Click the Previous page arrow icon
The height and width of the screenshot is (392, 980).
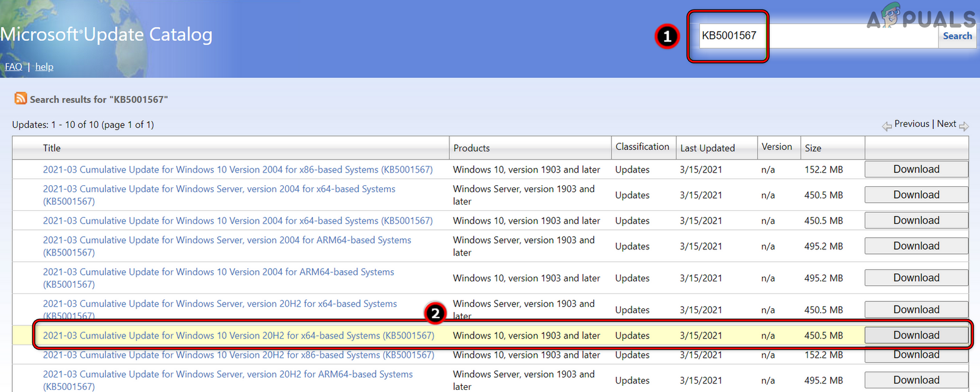(886, 126)
